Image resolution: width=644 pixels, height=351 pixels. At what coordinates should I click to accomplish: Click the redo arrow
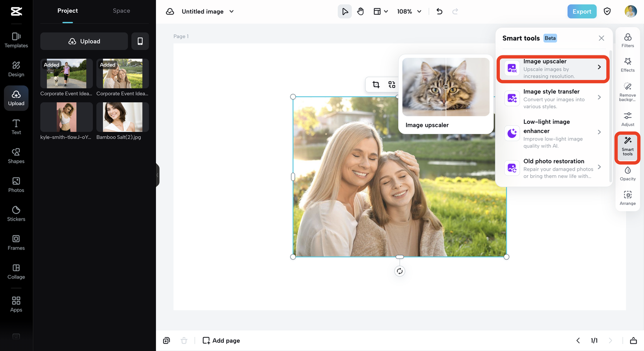(455, 12)
